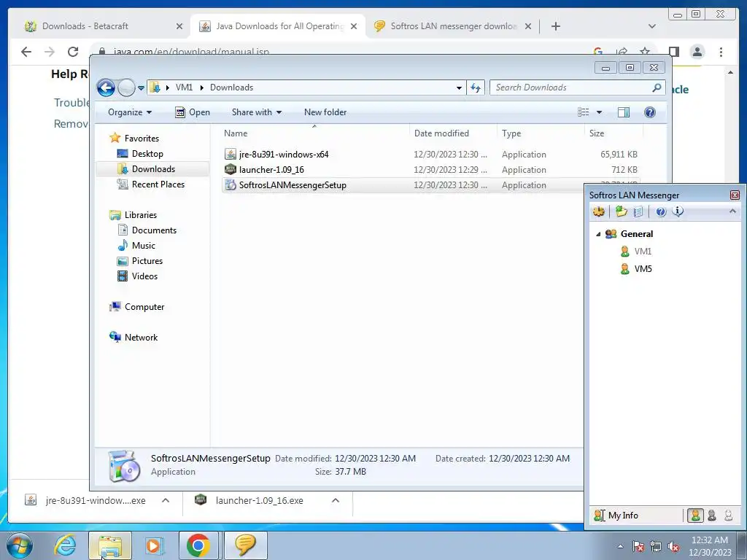Open Pictures library in navigation pane

[147, 261]
